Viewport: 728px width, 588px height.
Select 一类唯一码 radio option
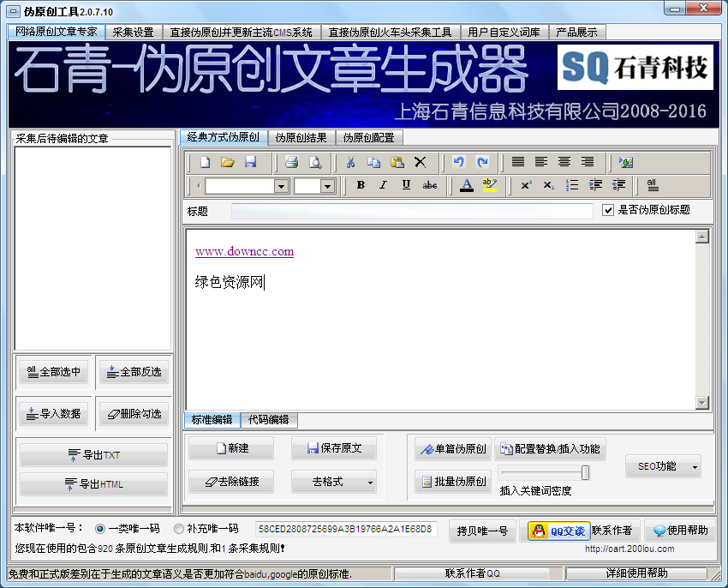pyautogui.click(x=100, y=529)
